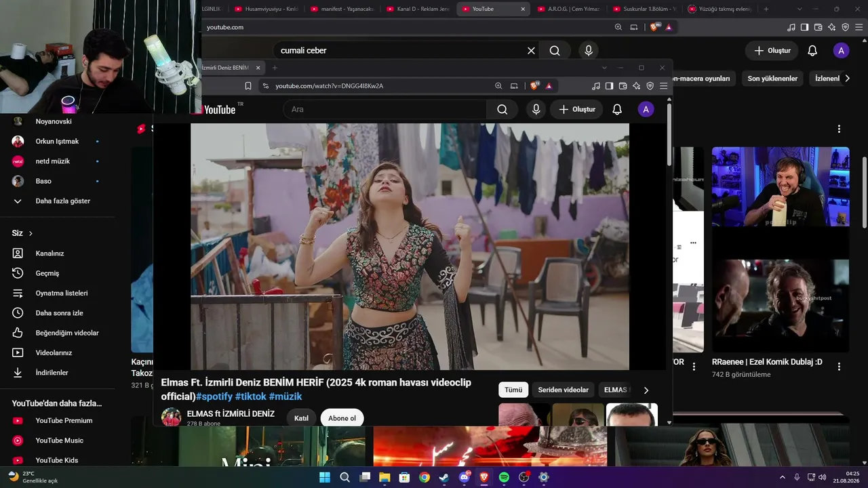This screenshot has width=868, height=488.
Task: Show more chips after 'Seriden videolar'
Action: 646,390
